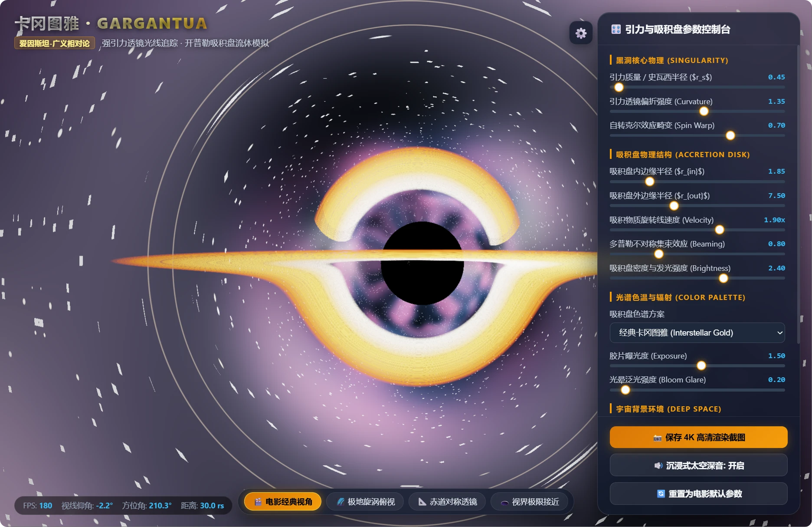Click the 宇宙背景环境 (DEEP SPACE) section heading
This screenshot has width=812, height=527.
tap(668, 409)
